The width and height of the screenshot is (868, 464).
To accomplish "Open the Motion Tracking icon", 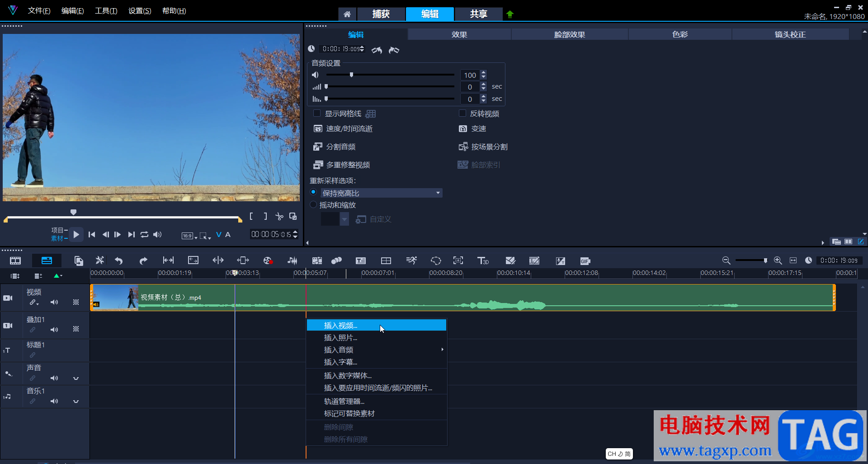I will [336, 260].
